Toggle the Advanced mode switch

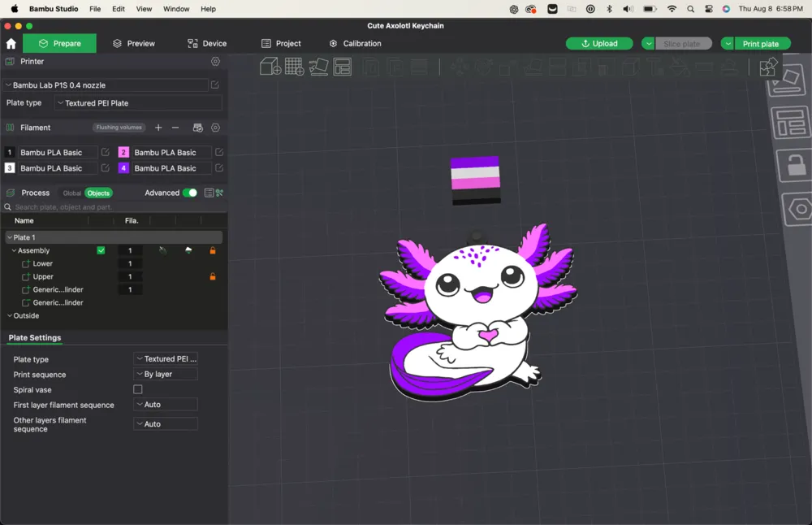point(190,193)
